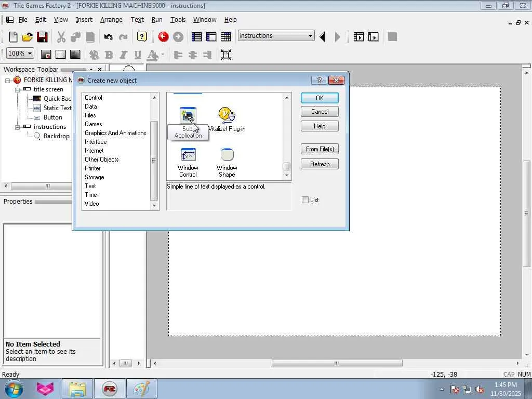Select the Sub Application object icon
The height and width of the screenshot is (399, 532).
[x=188, y=115]
